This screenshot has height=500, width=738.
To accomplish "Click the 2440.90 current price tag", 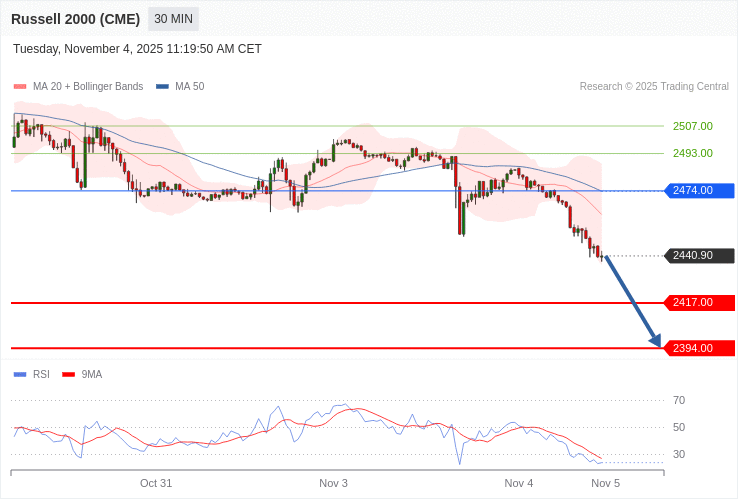I will pyautogui.click(x=699, y=256).
